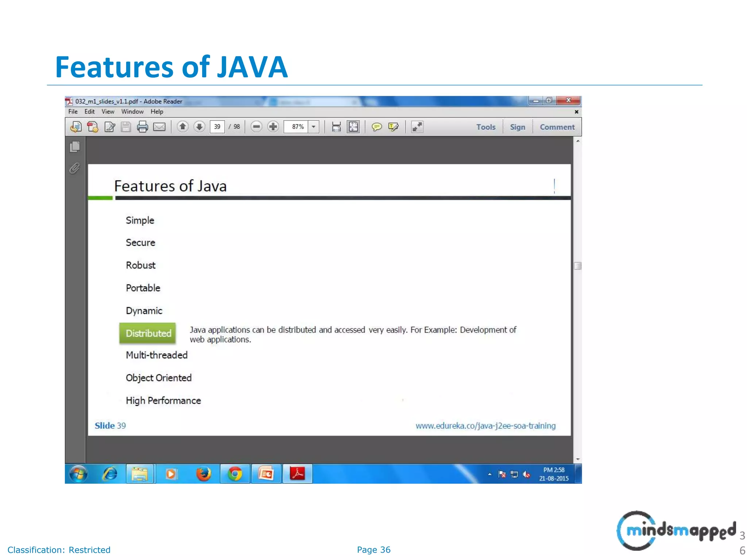Open Firefox from the taskbar
This screenshot has width=747, height=560.
point(204,474)
